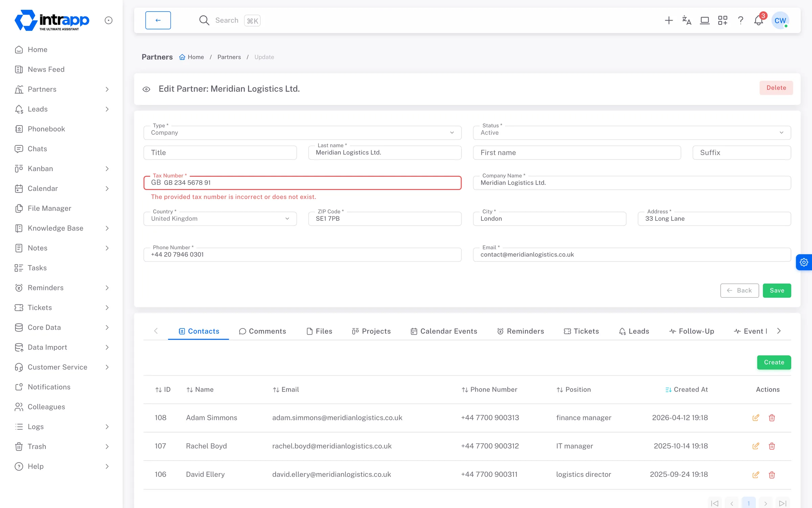Switch to the Follow-Up tab
The height and width of the screenshot is (508, 812).
692,331
